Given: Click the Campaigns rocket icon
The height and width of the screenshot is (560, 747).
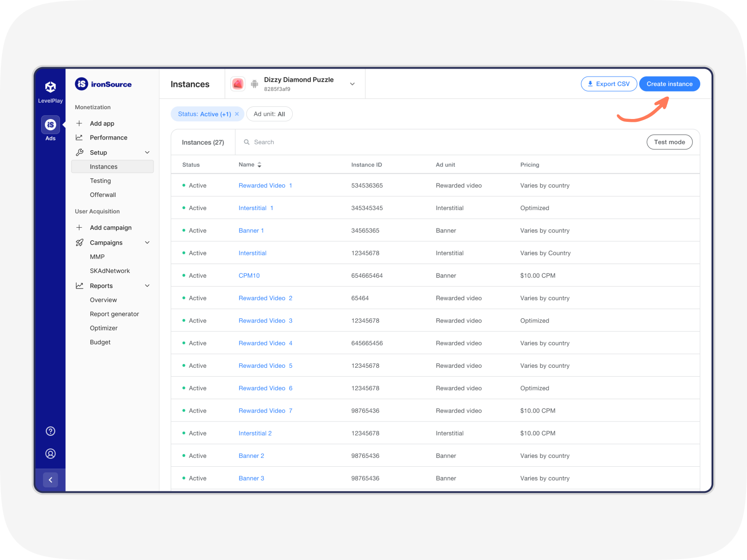Looking at the screenshot, I should (79, 242).
